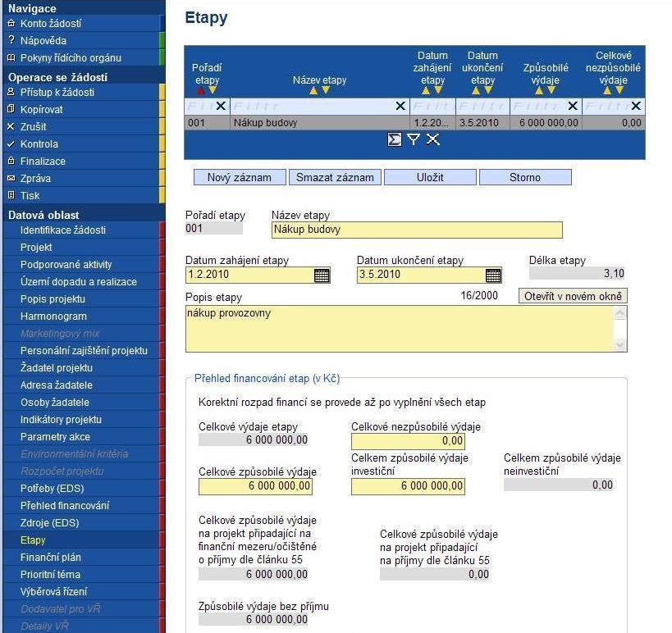Open calendar for Datum zahájení etapy
The image size is (672, 633).
(322, 276)
